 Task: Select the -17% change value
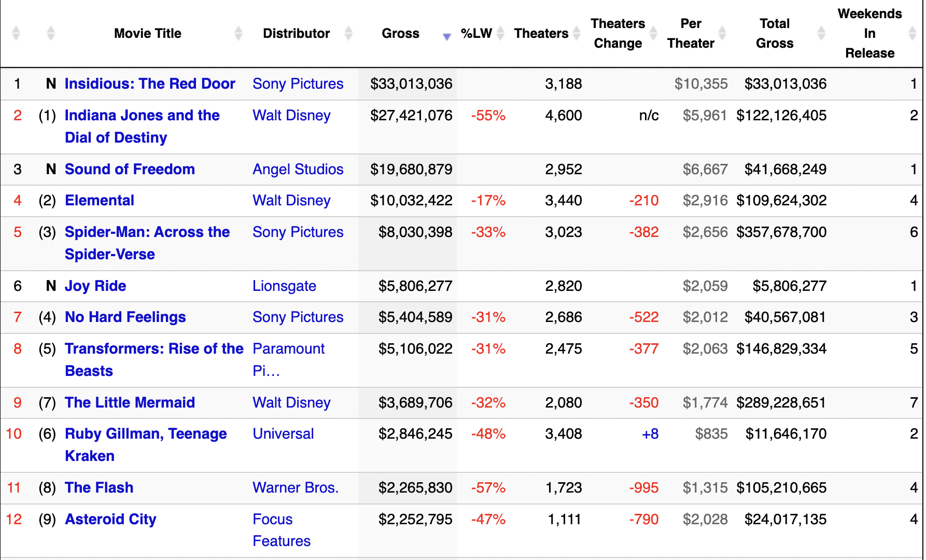pos(488,201)
